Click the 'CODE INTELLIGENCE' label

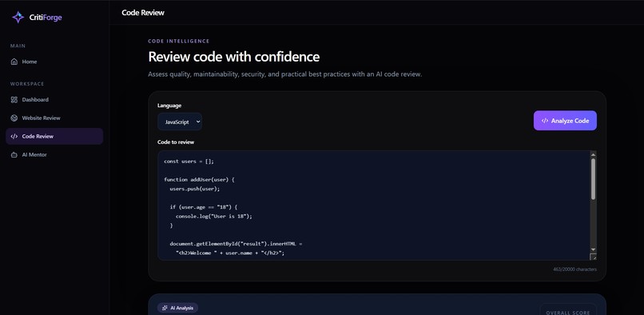(179, 41)
